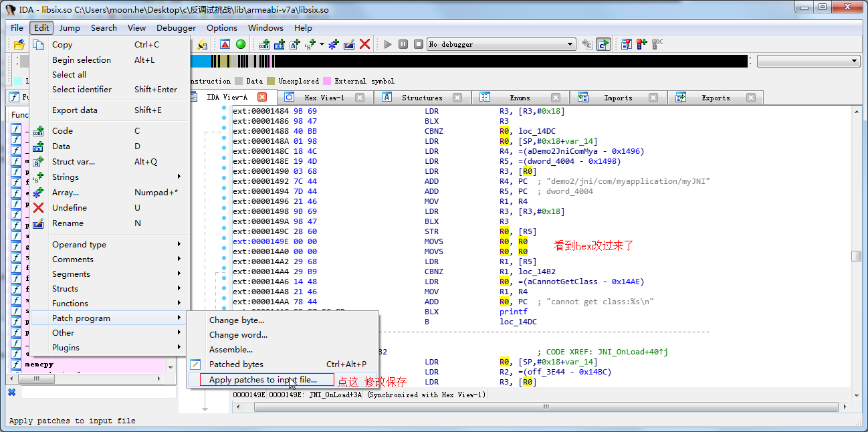Screen dimensions: 868x432
Task: Expand the Operand type submenu
Action: pyautogui.click(x=110, y=244)
